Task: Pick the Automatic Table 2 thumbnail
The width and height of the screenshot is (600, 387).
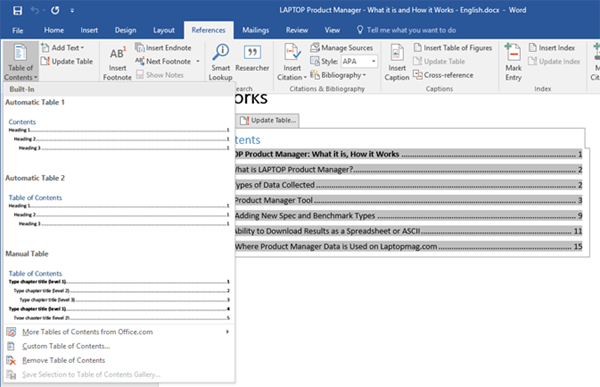Action: tap(119, 210)
